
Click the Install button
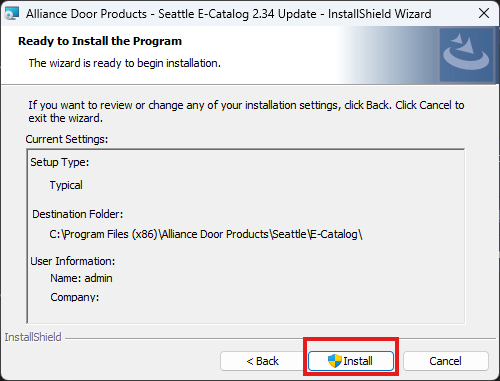pyautogui.click(x=351, y=361)
